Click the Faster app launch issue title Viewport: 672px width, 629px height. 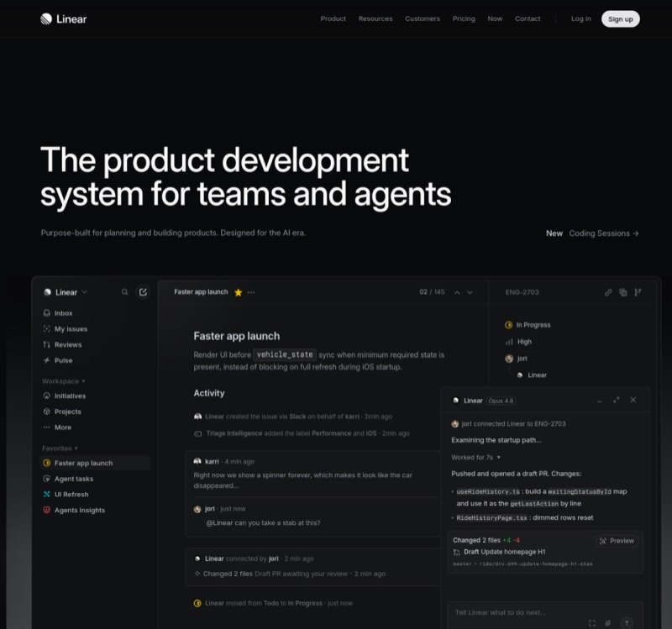pyautogui.click(x=237, y=336)
